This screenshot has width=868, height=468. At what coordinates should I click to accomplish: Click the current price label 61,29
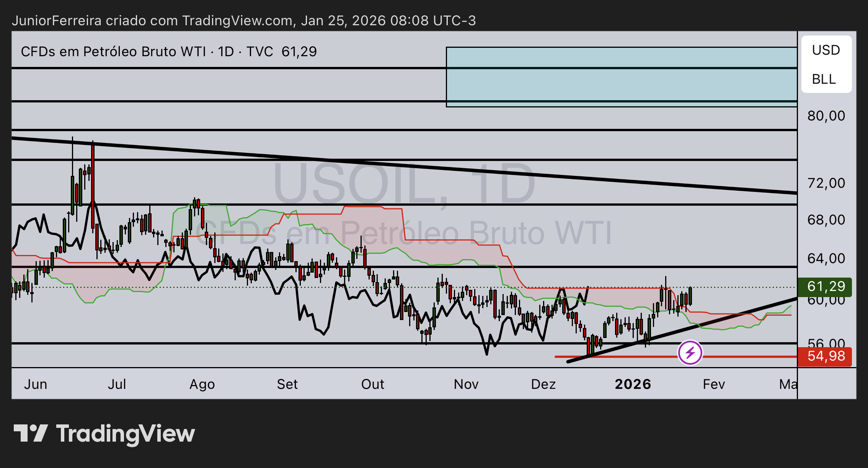pyautogui.click(x=825, y=286)
